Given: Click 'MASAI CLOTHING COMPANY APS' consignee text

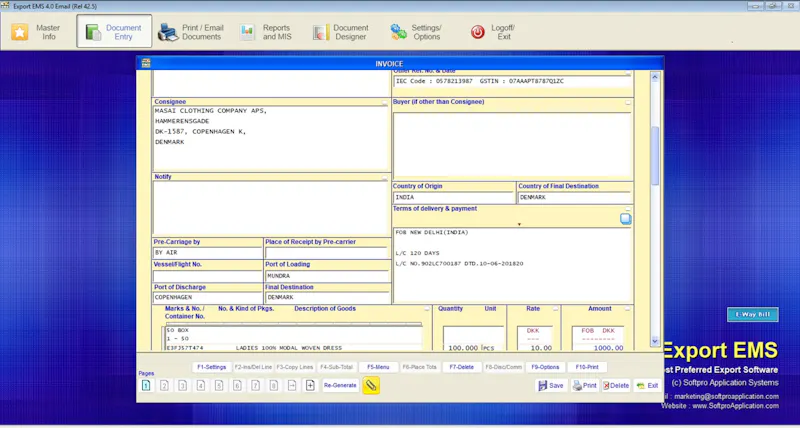Looking at the screenshot, I should tap(211, 111).
